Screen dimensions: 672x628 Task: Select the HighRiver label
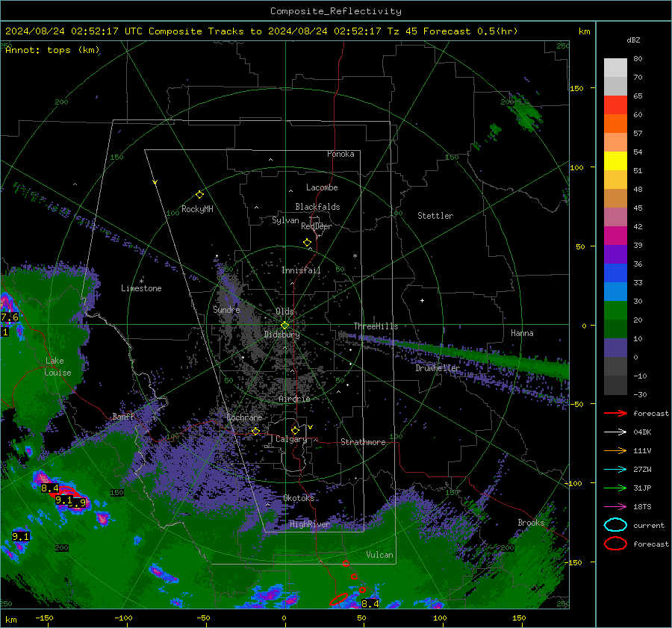309,524
